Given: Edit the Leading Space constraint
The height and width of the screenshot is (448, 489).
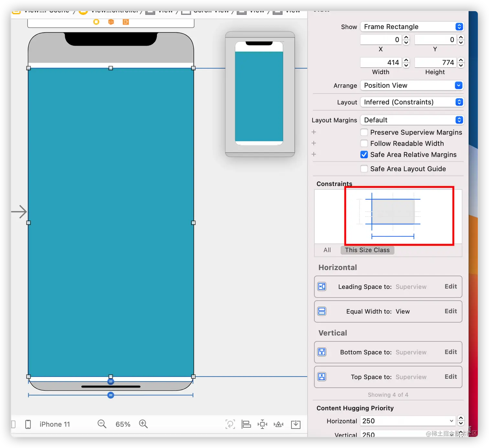Looking at the screenshot, I should point(451,286).
